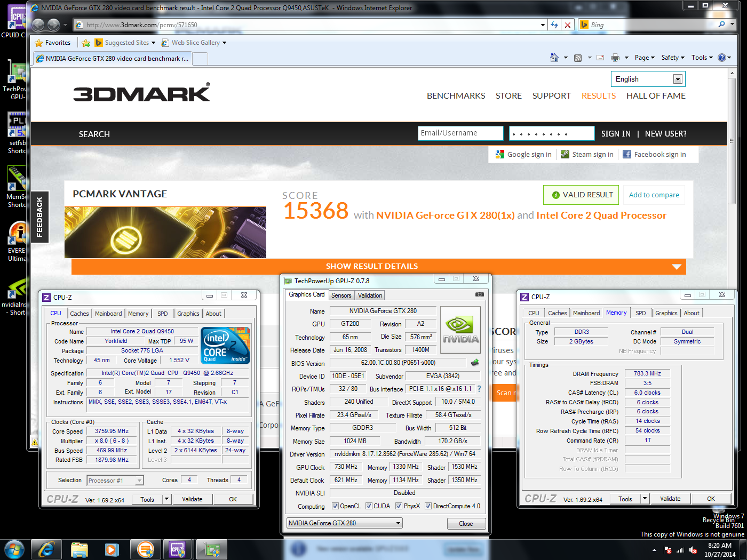
Task: Open the GPU selection dropdown in GPU-Z
Action: tap(344, 523)
